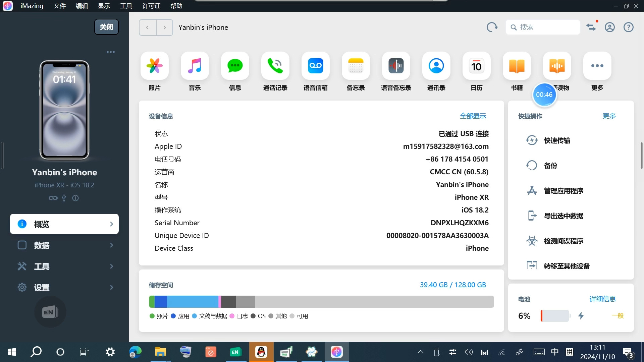This screenshot has height=362, width=644.
Task: Click the refresh icon next to search
Action: pos(492,27)
